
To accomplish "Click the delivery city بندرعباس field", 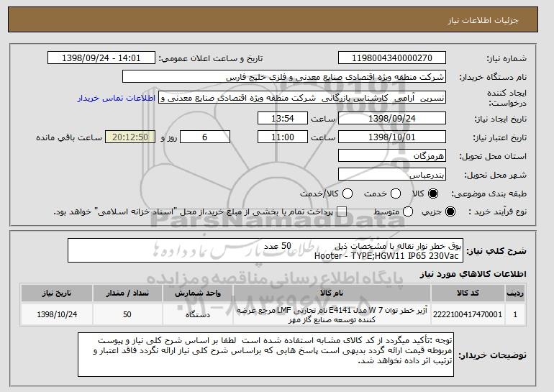I will [392, 175].
